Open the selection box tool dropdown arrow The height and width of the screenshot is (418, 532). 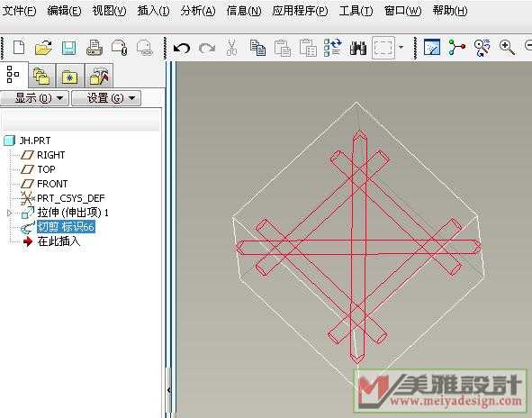[x=401, y=47]
